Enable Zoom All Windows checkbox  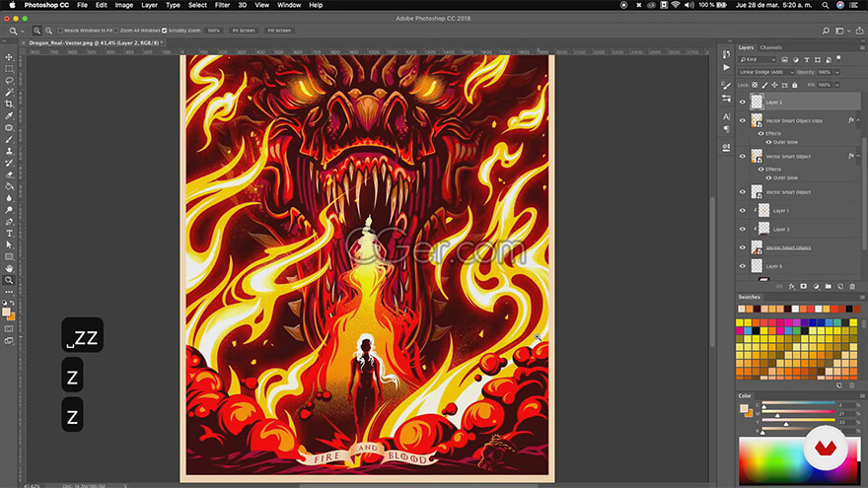point(116,31)
